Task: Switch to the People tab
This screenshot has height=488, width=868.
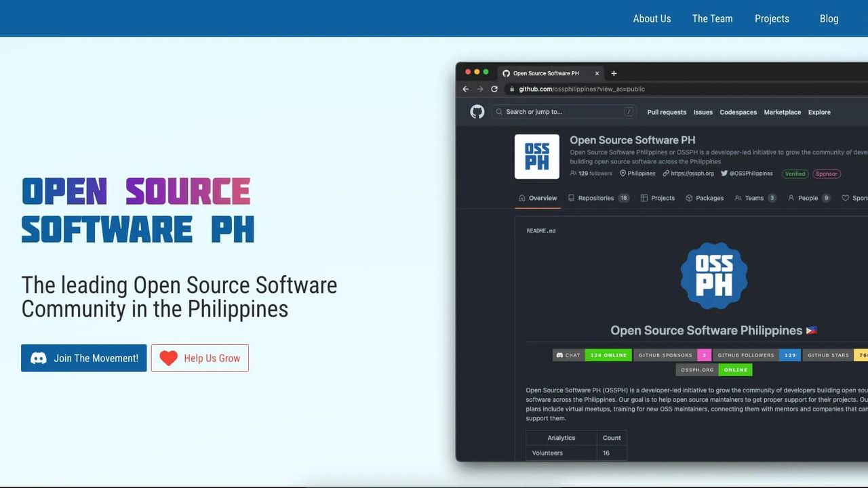Action: point(809,198)
